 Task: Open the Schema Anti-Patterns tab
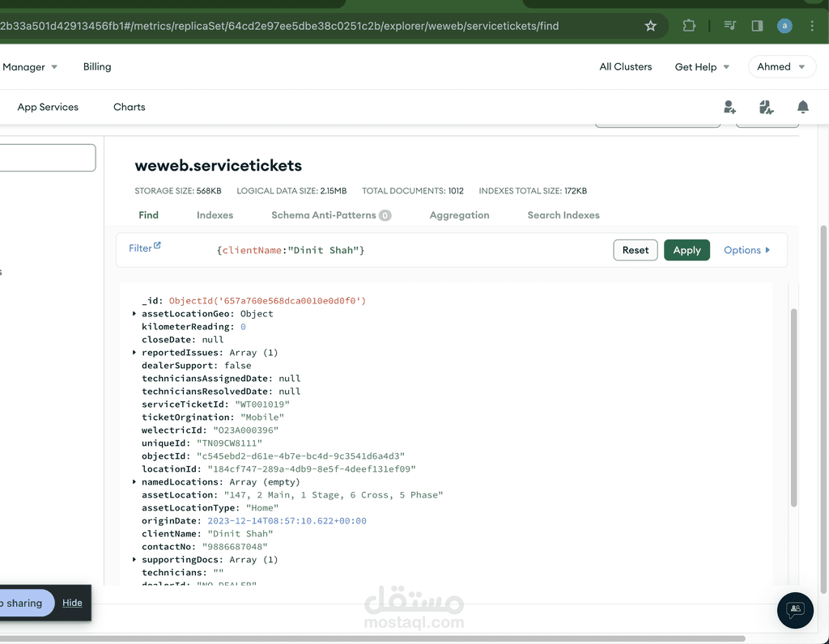[x=331, y=215]
